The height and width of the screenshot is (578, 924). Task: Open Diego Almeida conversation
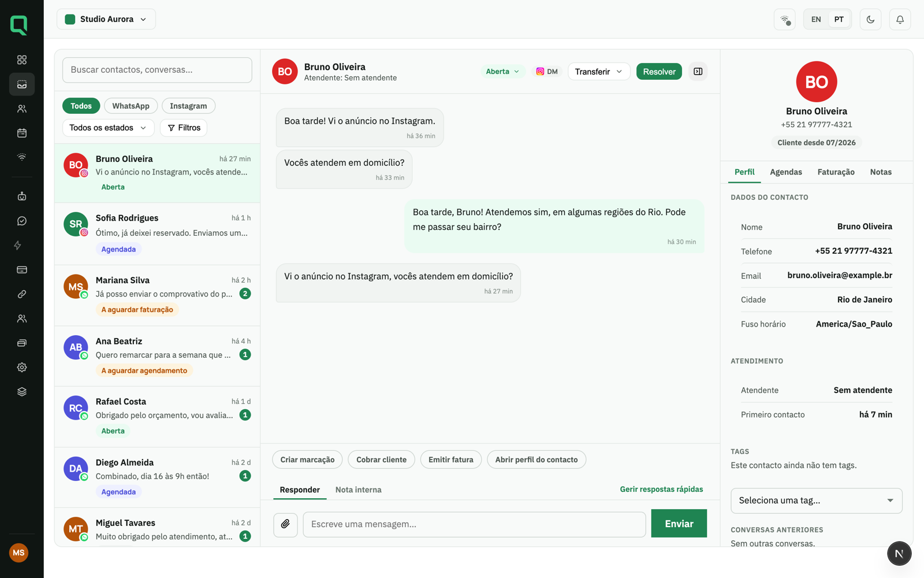point(157,477)
